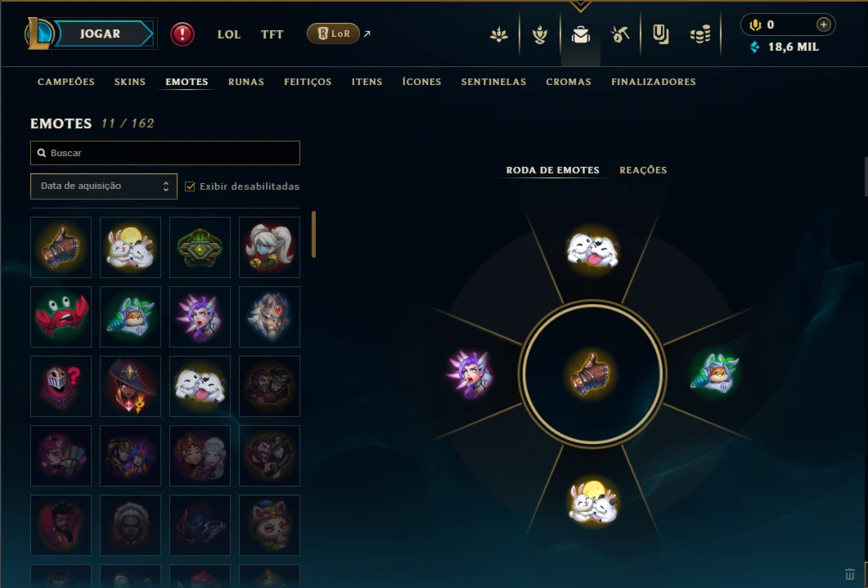Open the Reações tab
The image size is (868, 588).
click(x=643, y=170)
